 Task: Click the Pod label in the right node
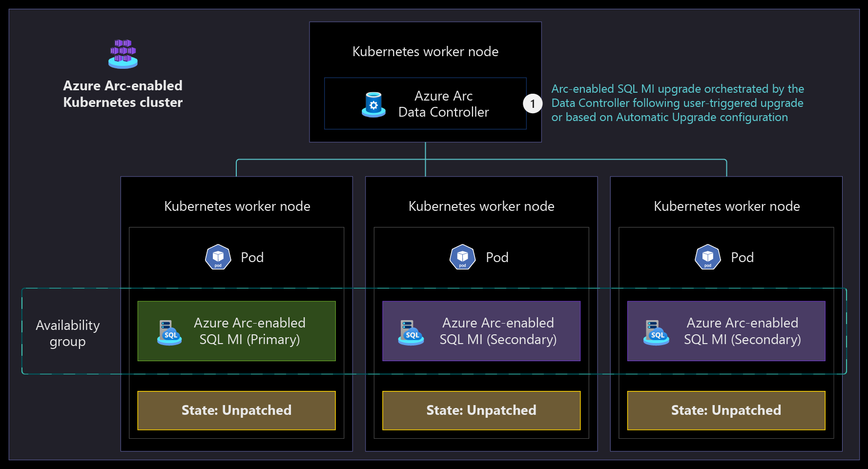pos(743,257)
